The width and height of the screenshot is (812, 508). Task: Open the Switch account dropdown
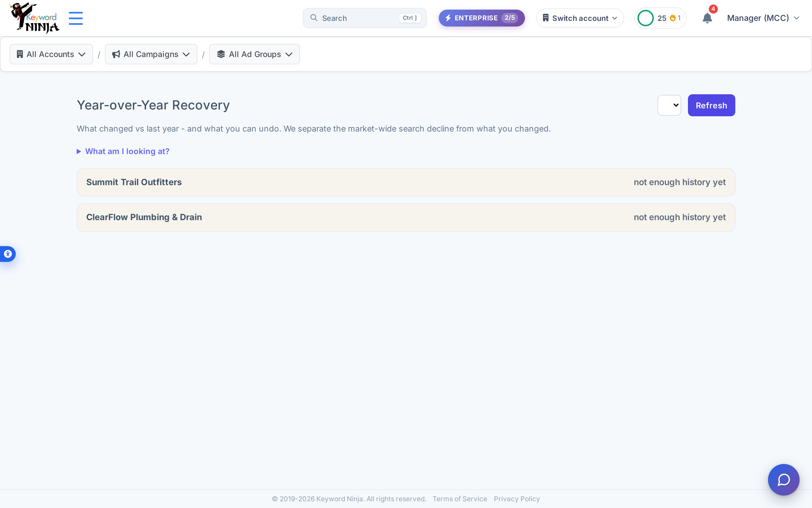580,18
